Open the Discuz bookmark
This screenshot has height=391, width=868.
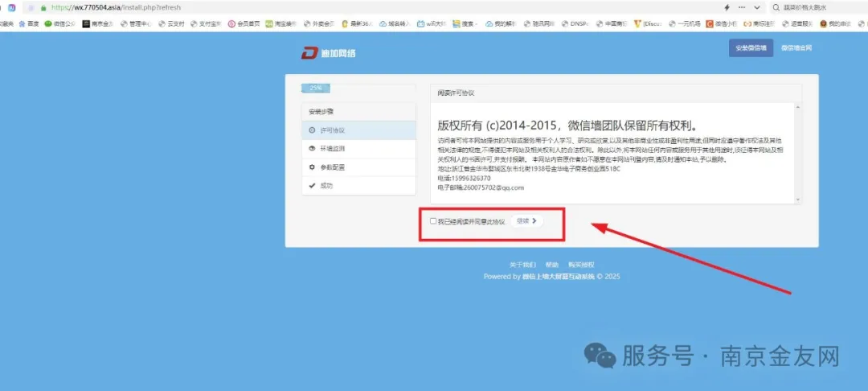click(648, 24)
